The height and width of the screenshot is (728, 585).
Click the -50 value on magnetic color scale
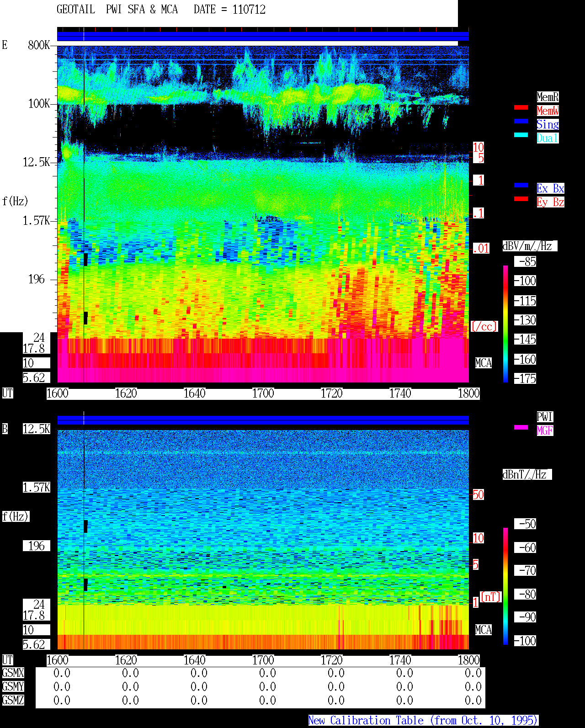[x=525, y=524]
